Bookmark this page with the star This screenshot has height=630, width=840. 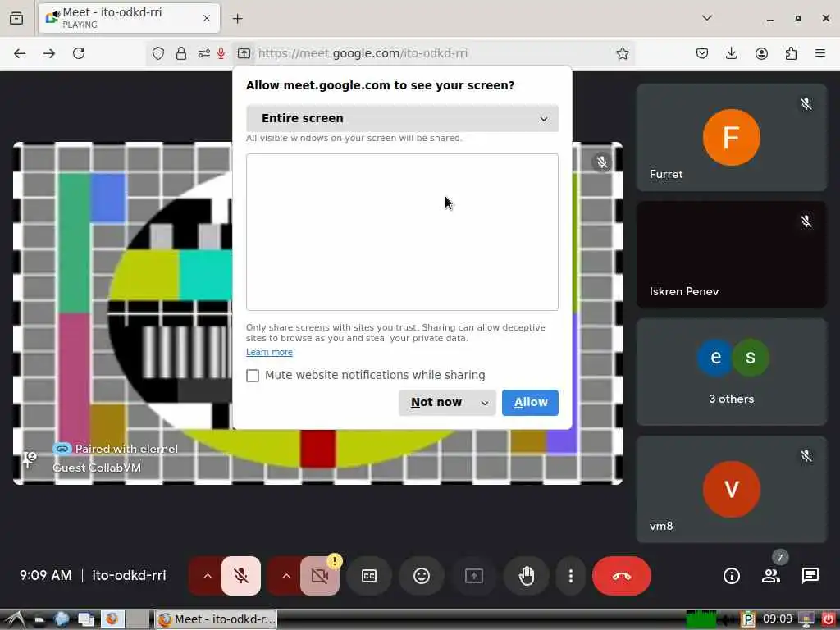pos(622,53)
